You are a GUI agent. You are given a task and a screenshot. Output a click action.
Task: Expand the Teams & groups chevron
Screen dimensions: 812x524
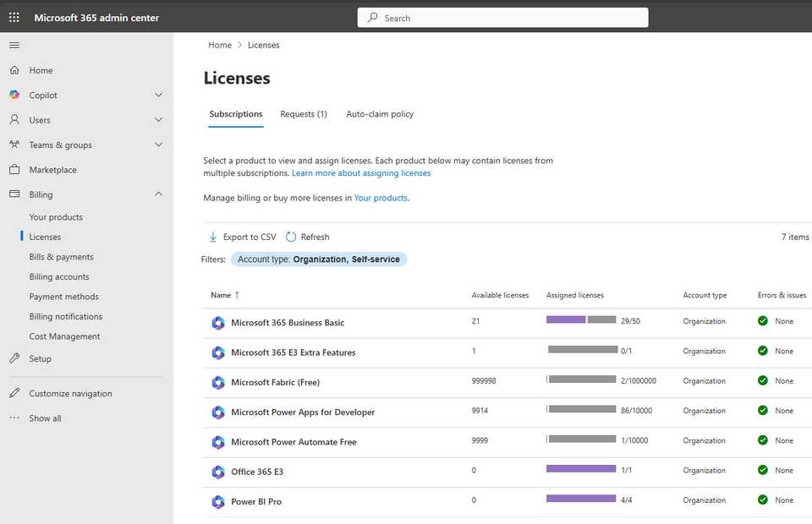(x=158, y=145)
